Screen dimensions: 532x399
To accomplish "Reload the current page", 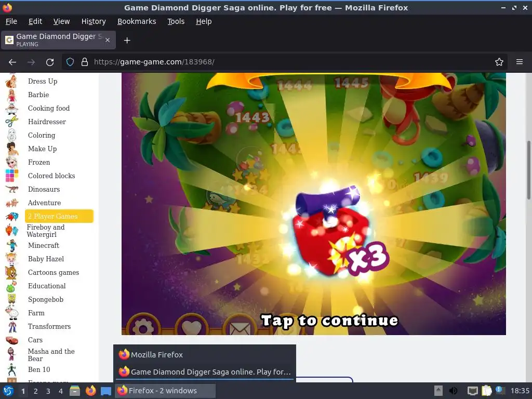I will (x=50, y=62).
